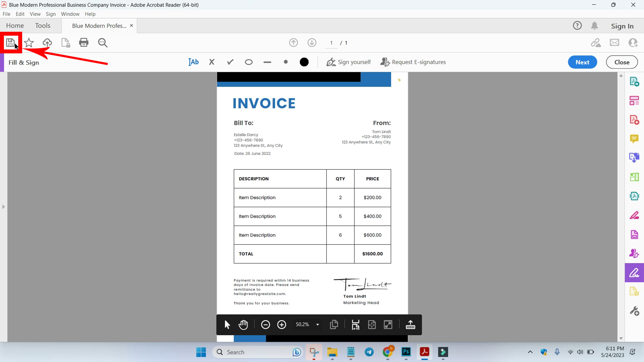Image resolution: width=644 pixels, height=362 pixels.
Task: Choose the hand pan tool
Action: [x=243, y=324]
